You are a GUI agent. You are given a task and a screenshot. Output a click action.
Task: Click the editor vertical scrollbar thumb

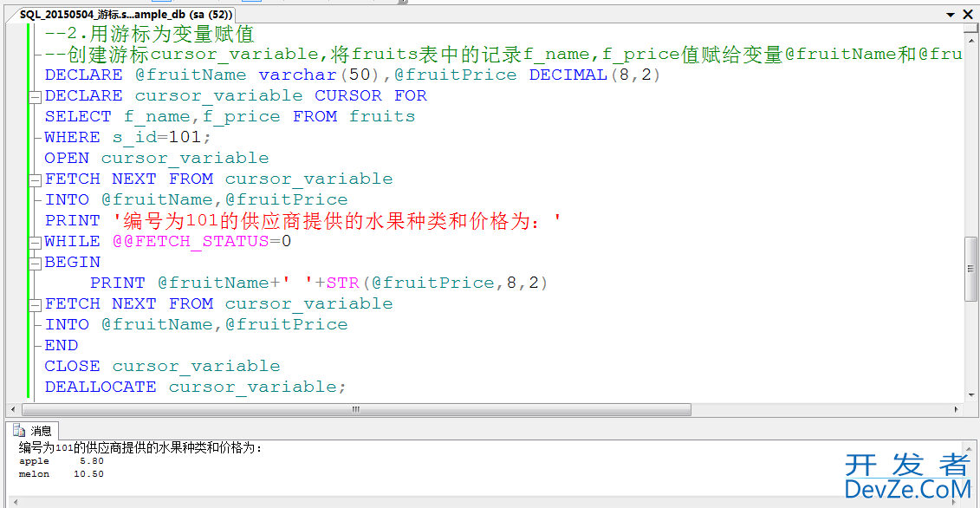pyautogui.click(x=970, y=268)
